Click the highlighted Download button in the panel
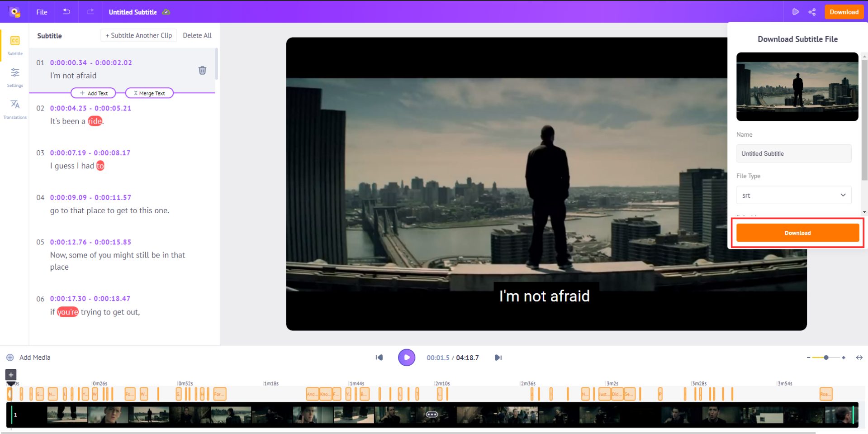868x434 pixels. point(797,233)
